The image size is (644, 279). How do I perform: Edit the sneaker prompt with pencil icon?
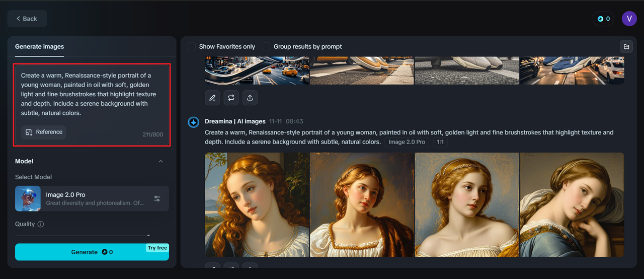(x=212, y=98)
